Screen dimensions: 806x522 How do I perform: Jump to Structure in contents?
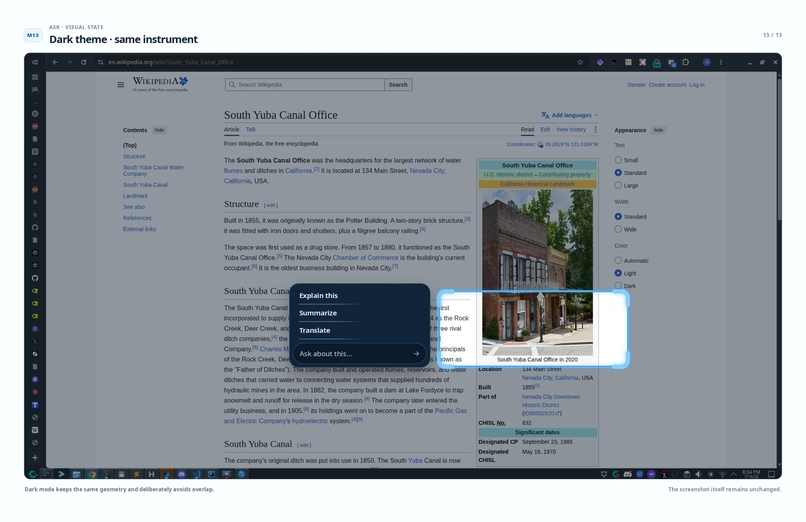pos(134,156)
